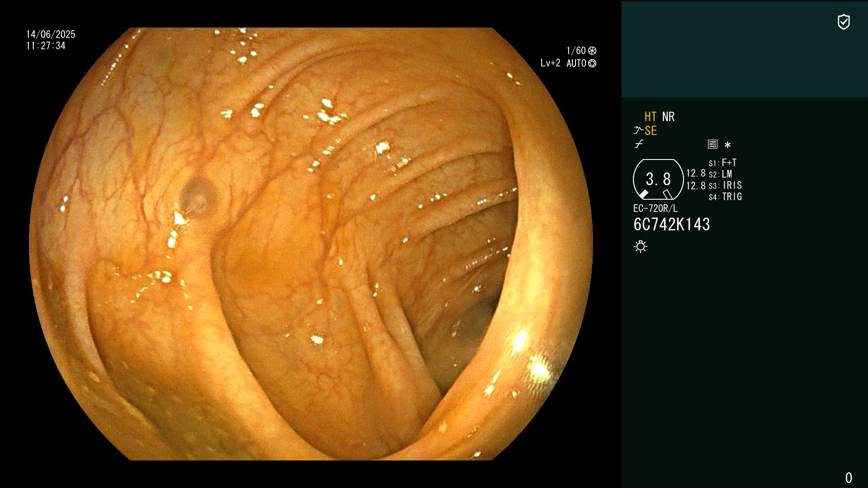This screenshot has width=868, height=488.
Task: Click the scope tip diagram showing 3.8
Action: point(658,179)
